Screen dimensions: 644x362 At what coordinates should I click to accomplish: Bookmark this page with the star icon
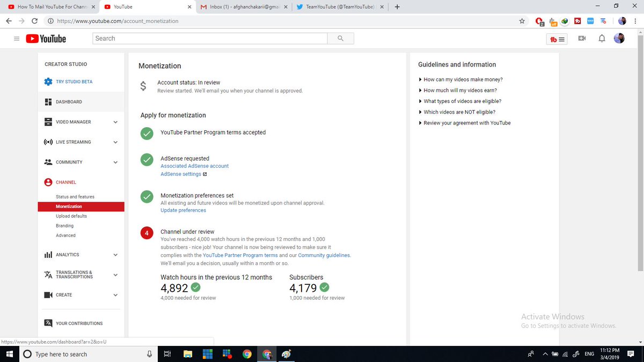coord(522,21)
